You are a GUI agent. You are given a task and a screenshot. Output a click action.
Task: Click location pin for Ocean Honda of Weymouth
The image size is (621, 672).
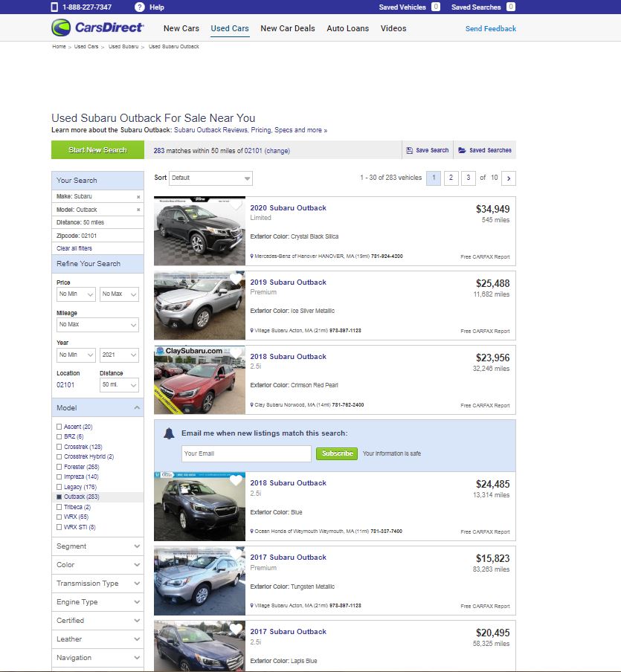pyautogui.click(x=251, y=532)
